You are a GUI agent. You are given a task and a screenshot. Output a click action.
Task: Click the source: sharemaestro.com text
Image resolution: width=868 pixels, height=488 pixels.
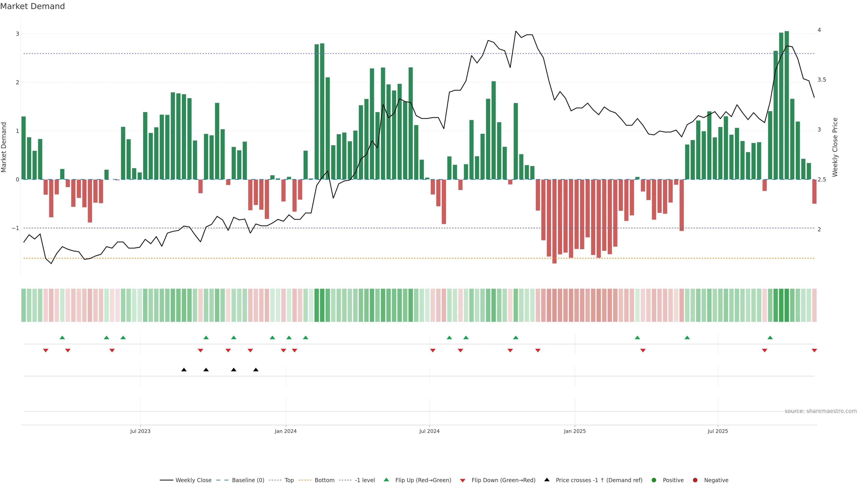point(821,411)
